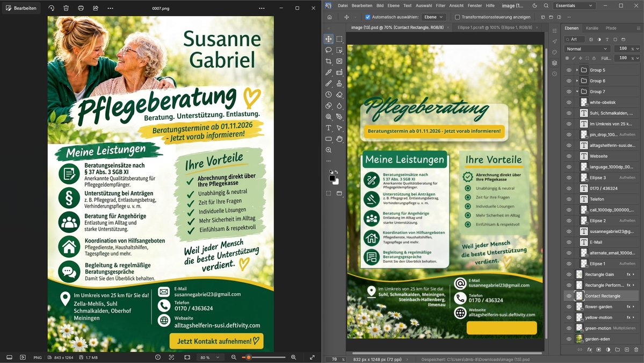Open the Filter menu
This screenshot has height=363, width=644.
pos(440,6)
